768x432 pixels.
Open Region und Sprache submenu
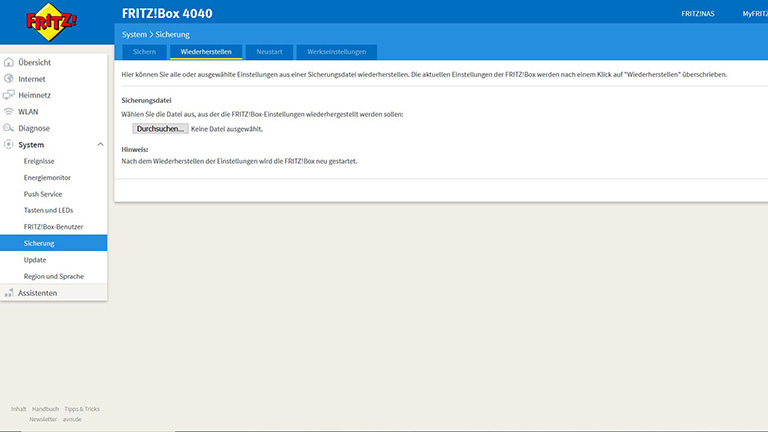pos(53,276)
